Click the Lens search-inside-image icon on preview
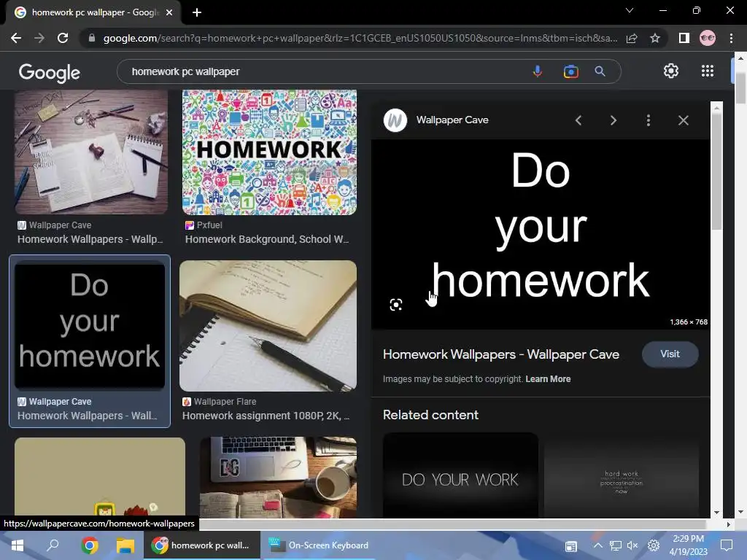747x560 pixels. point(396,305)
